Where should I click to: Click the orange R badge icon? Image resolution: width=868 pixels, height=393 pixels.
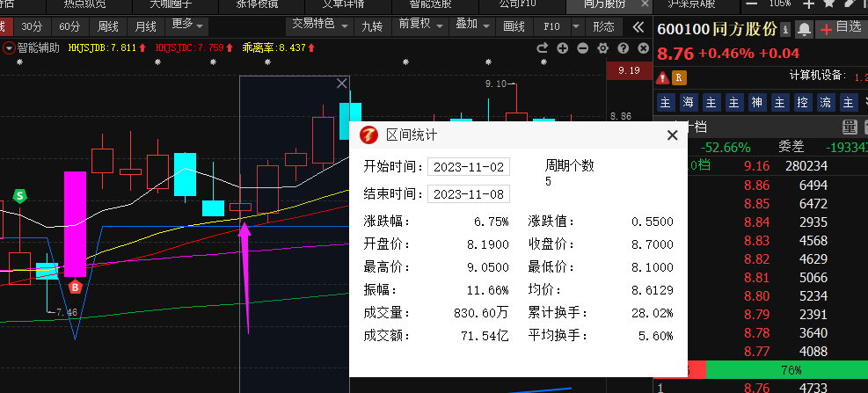pyautogui.click(x=679, y=78)
